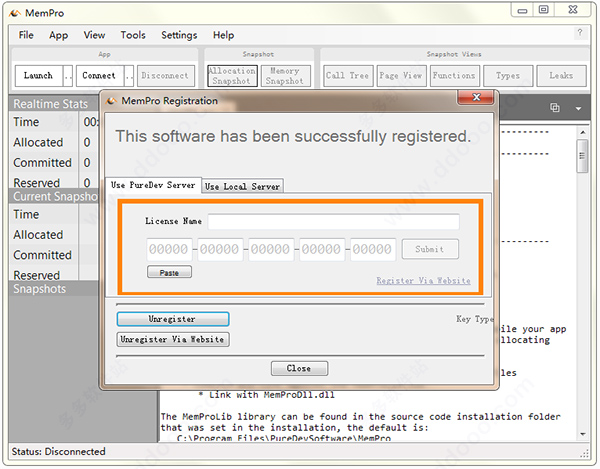Screen dimensions: 600x469
Task: Click the Close button in dialog
Action: 299,368
